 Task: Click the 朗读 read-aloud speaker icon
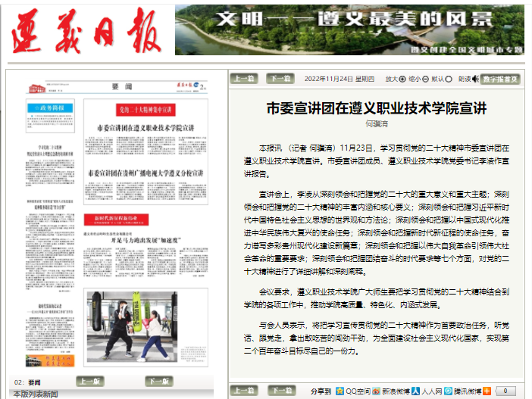(475, 79)
